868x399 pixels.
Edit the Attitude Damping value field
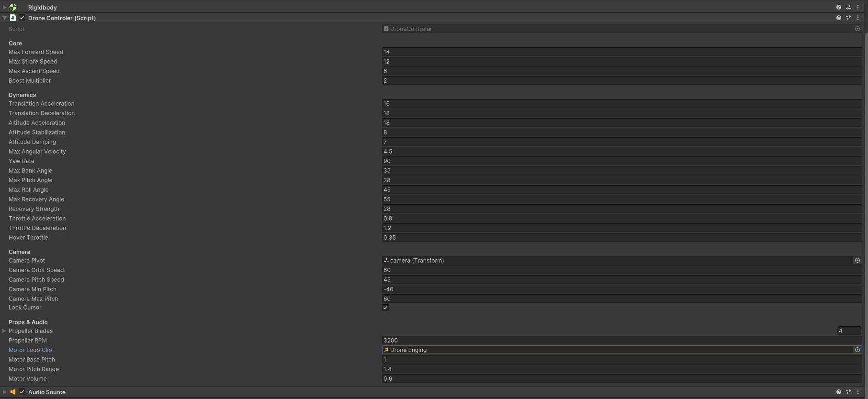point(622,142)
